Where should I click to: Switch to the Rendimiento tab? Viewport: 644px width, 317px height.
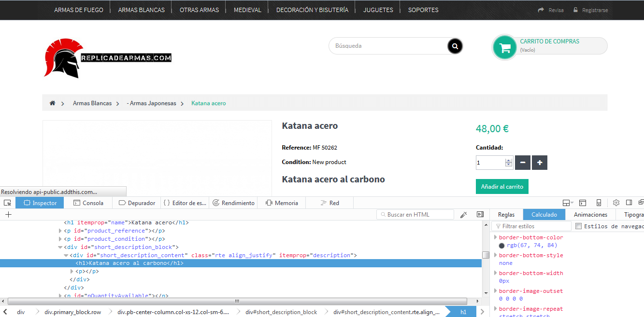pos(233,203)
